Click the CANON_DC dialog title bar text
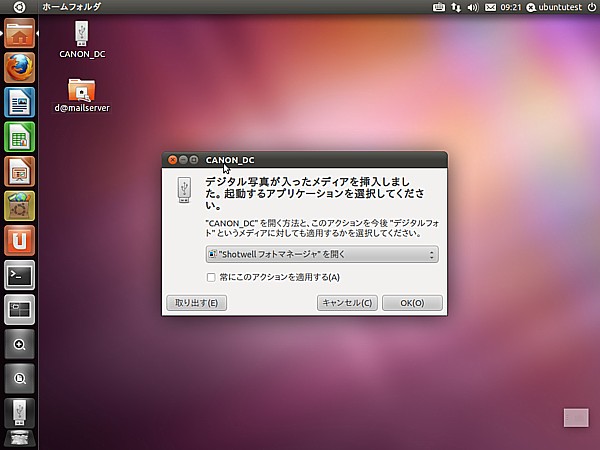 [x=230, y=160]
